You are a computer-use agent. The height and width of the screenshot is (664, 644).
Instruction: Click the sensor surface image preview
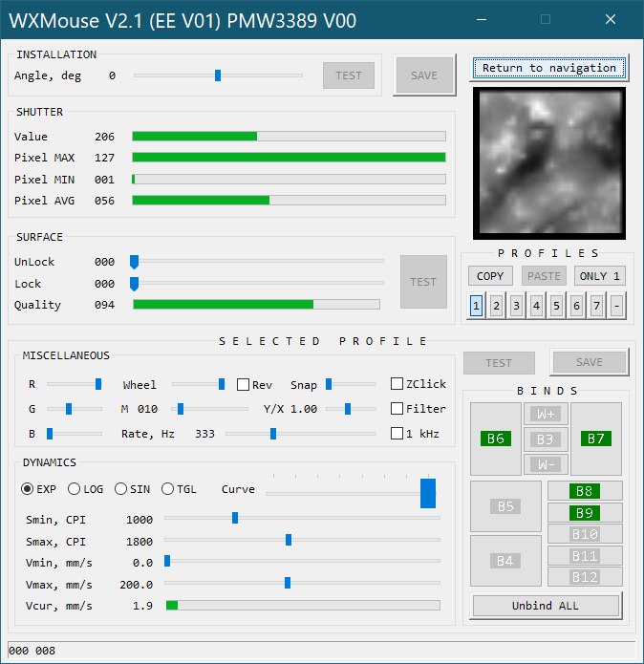[x=549, y=163]
